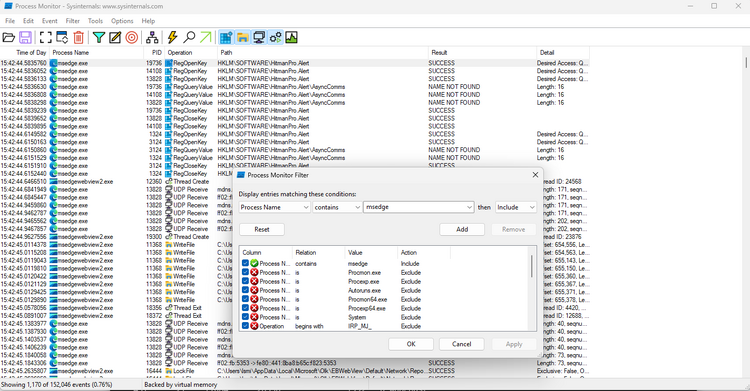Click the green include icon on msedge filter
The width and height of the screenshot is (750, 391).
pos(254,263)
